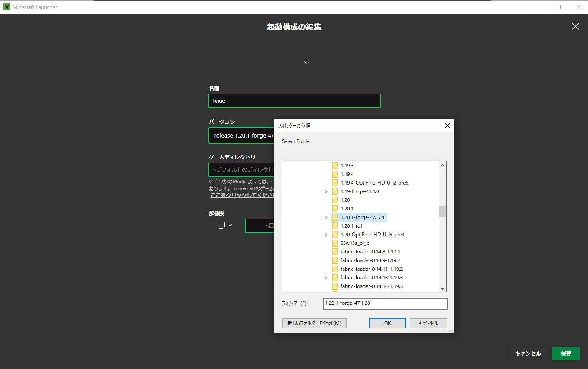Screen dimensions: 588x369
Task: Click the 1.20.1-rc1 folder icon
Action: pos(336,225)
